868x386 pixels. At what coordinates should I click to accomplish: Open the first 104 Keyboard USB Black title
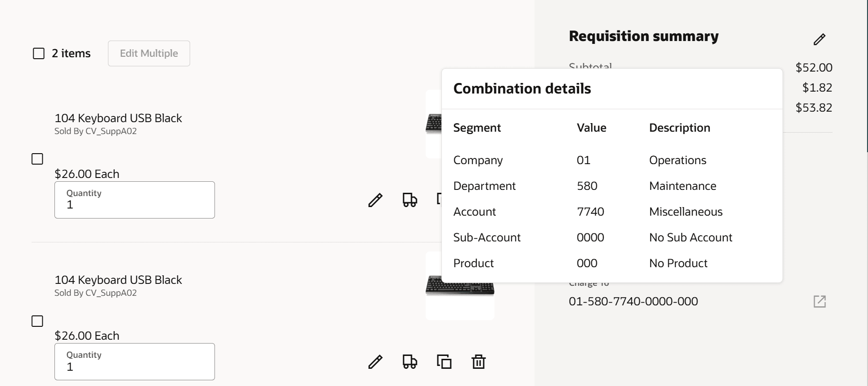(x=118, y=118)
